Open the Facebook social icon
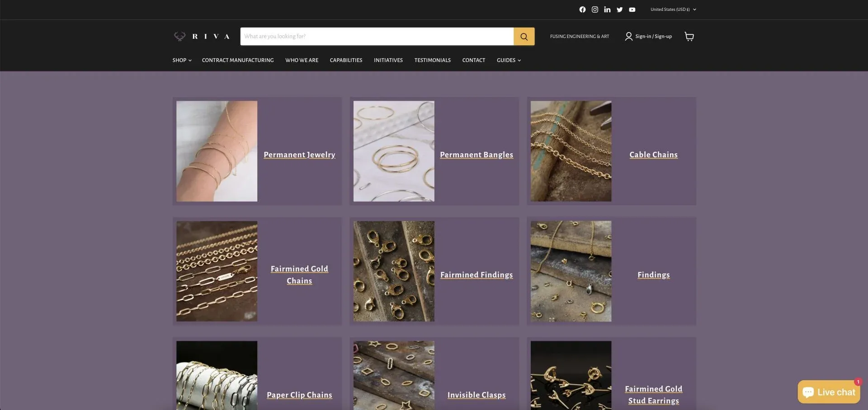The image size is (868, 410). click(582, 9)
